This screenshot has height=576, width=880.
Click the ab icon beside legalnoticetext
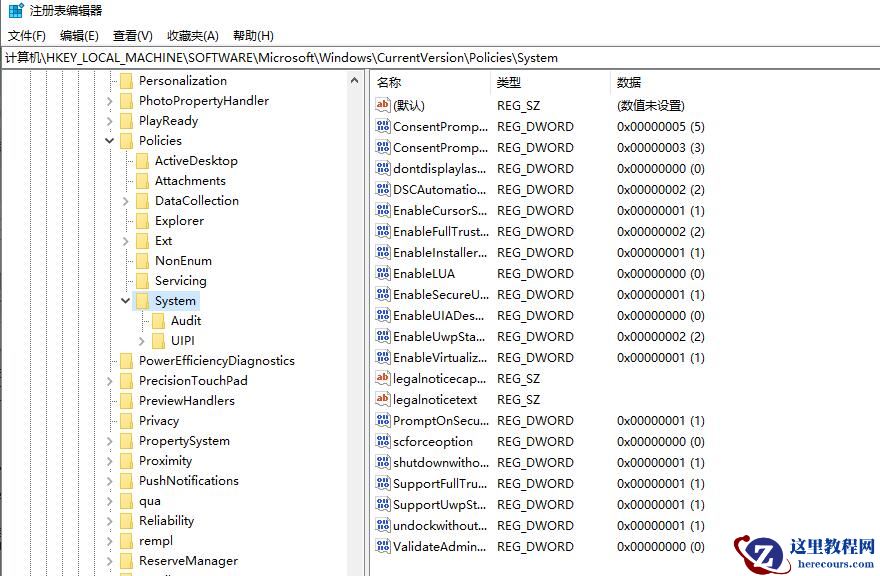pyautogui.click(x=384, y=399)
